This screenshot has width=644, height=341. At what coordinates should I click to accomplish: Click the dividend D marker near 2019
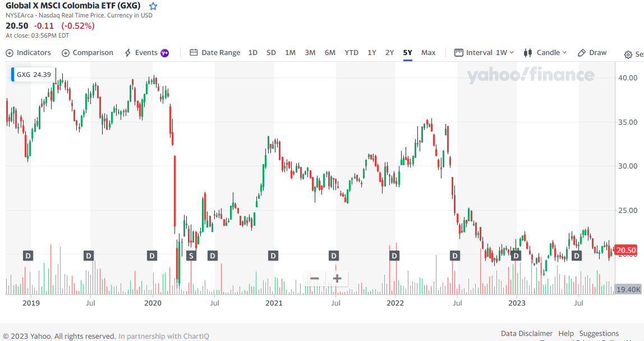point(28,256)
